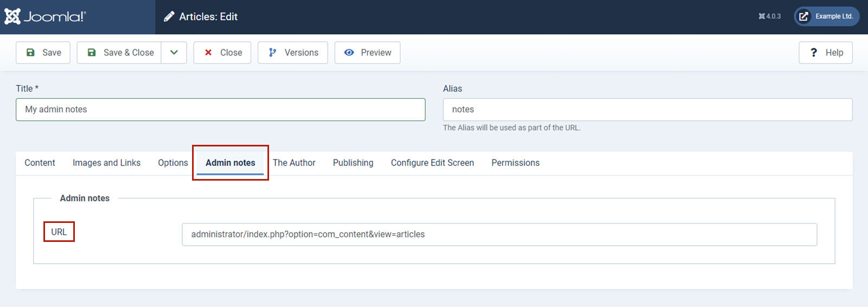Screen dimensions: 868x307
Task: Click the 'Articles: Edit' page heading text
Action: [x=208, y=17]
